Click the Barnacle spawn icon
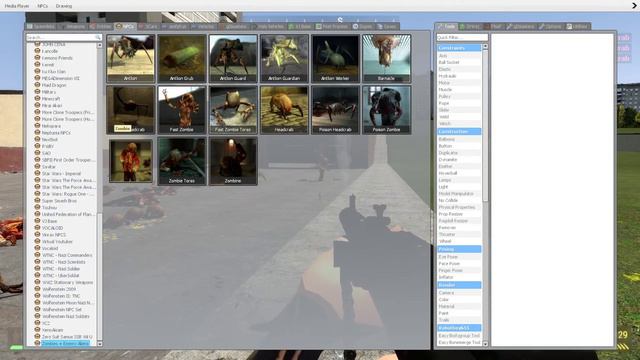Image resolution: width=640 pixels, height=360 pixels. [x=387, y=58]
